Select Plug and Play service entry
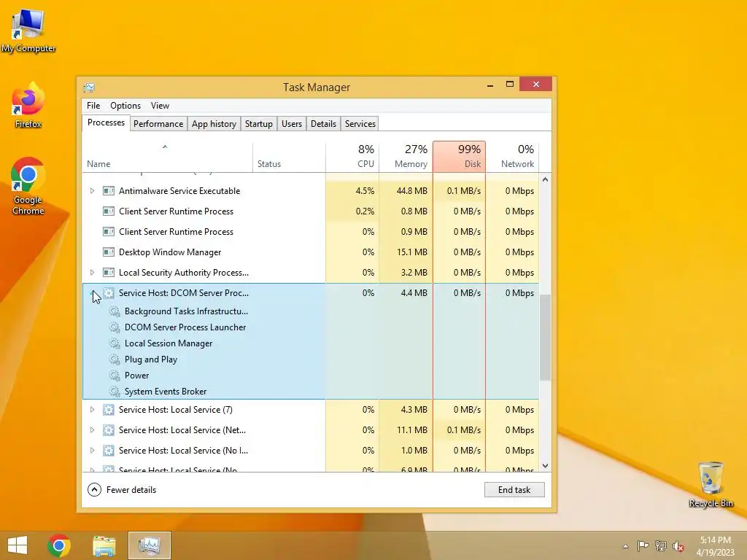Screen dimensions: 747x560 311,359
